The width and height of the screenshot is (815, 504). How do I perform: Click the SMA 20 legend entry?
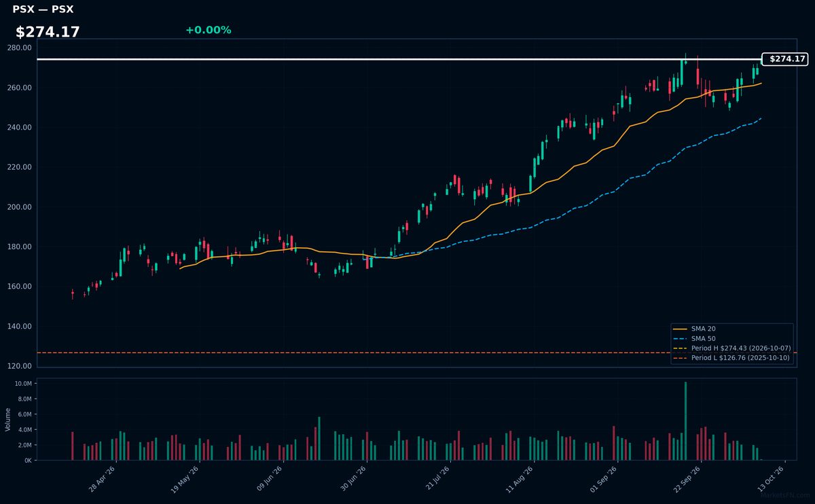coord(693,329)
